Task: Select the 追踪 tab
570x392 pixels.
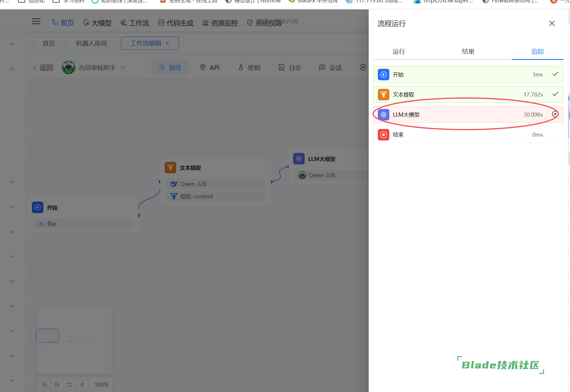Action: 538,52
